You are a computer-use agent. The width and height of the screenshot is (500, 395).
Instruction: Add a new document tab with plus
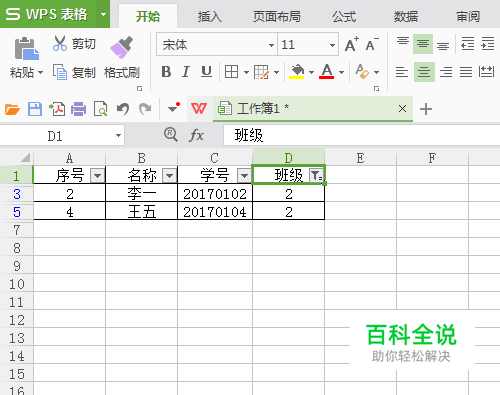click(426, 109)
